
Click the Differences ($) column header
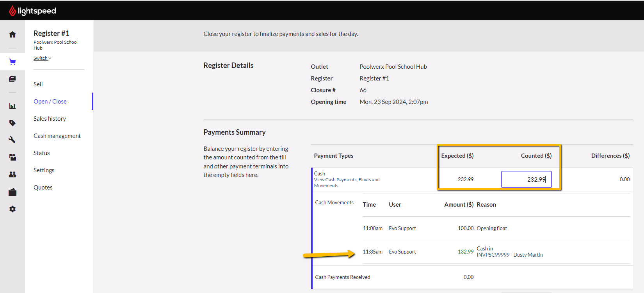coord(610,156)
